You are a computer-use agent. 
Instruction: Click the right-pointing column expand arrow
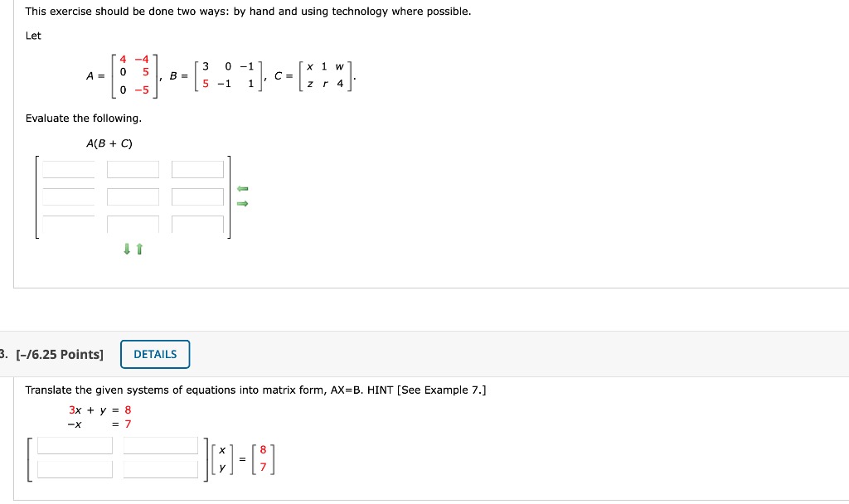coord(241,202)
